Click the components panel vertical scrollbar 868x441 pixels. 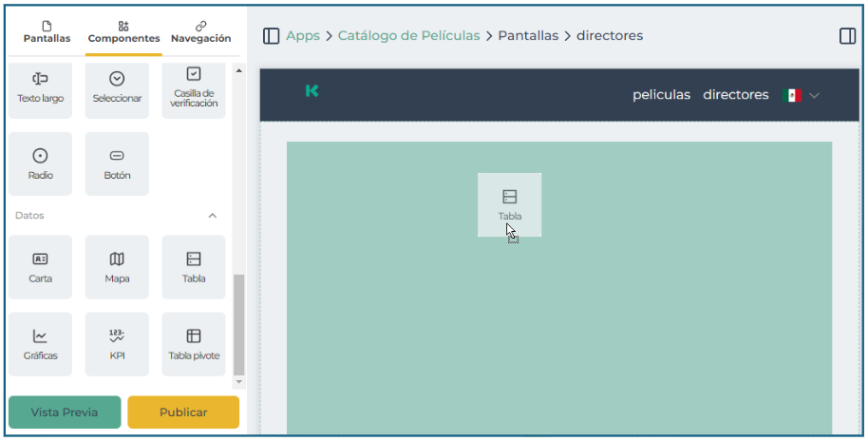[238, 323]
